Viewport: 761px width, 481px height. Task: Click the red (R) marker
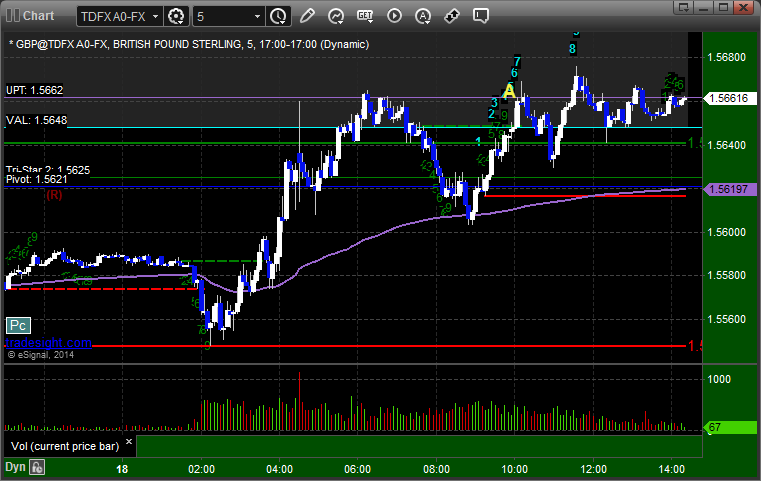pos(54,195)
